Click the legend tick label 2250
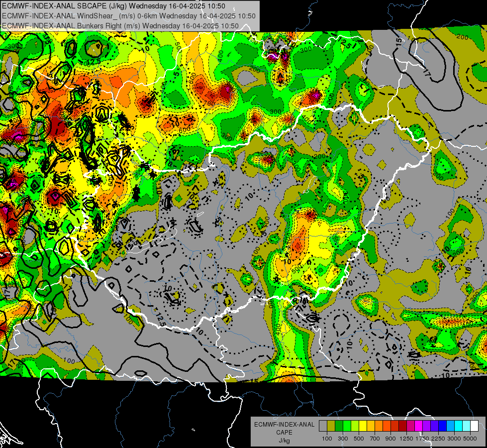Screen dimensions: 487x448 pyautogui.click(x=438, y=439)
